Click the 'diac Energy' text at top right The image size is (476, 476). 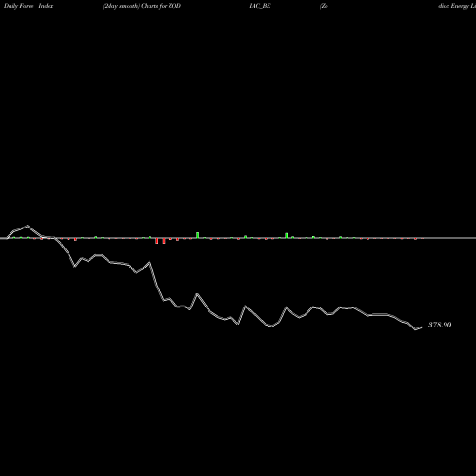coord(454,6)
